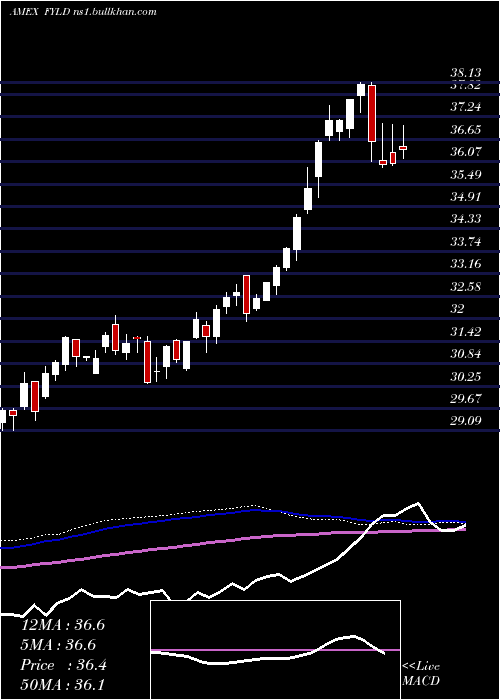Click the AMEX FYLD chart title text

83,12
